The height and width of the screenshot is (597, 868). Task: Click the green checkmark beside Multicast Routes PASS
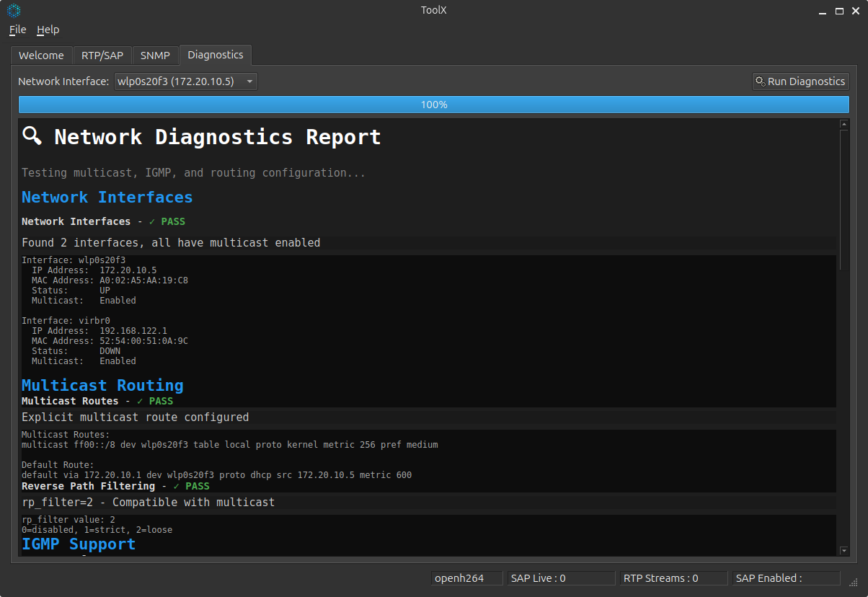coord(140,401)
